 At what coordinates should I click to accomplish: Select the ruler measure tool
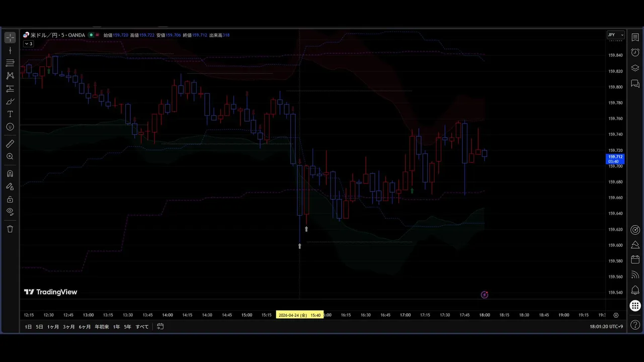tap(10, 144)
